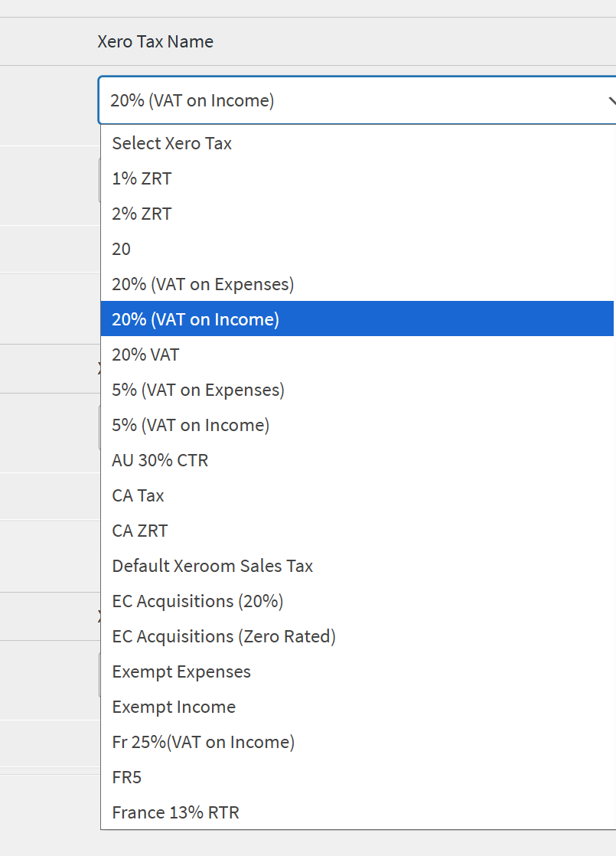Image resolution: width=616 pixels, height=856 pixels.
Task: Choose Fr 25%(VAT on Income)
Action: (204, 742)
